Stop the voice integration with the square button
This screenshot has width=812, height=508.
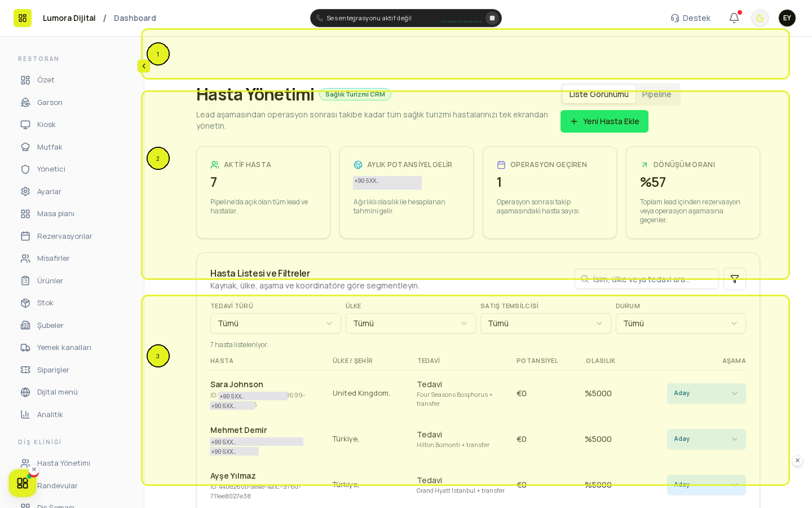(x=492, y=18)
